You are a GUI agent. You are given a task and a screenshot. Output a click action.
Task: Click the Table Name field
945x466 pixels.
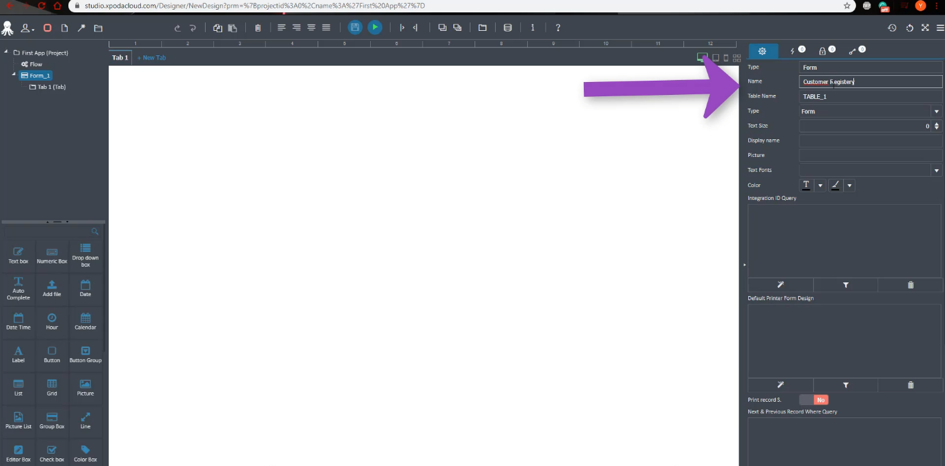(871, 96)
